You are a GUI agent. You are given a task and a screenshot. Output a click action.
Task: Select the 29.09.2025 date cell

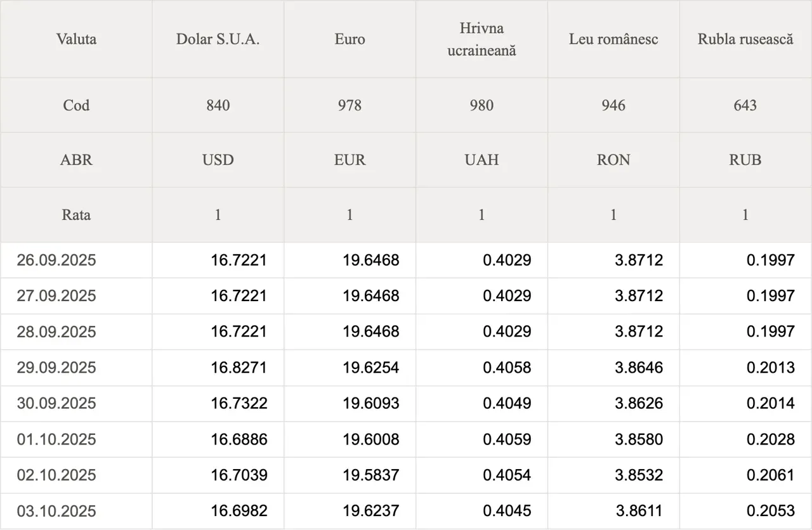[56, 368]
